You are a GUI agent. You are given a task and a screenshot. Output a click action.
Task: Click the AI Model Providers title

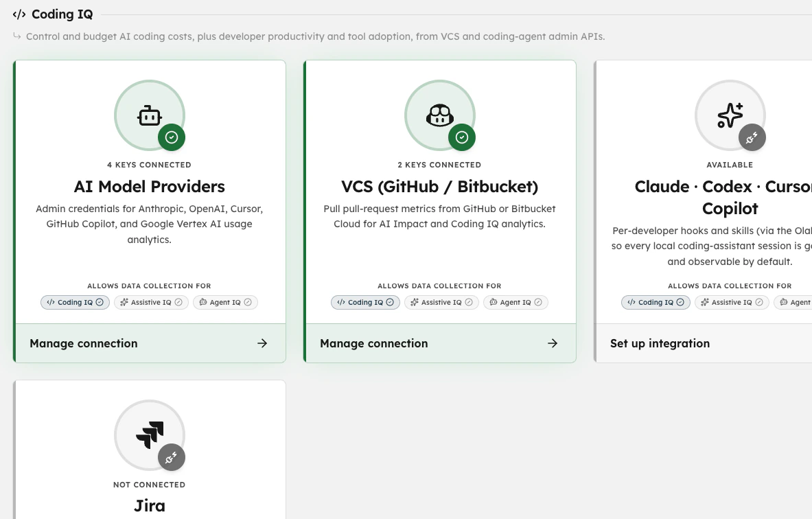(149, 187)
